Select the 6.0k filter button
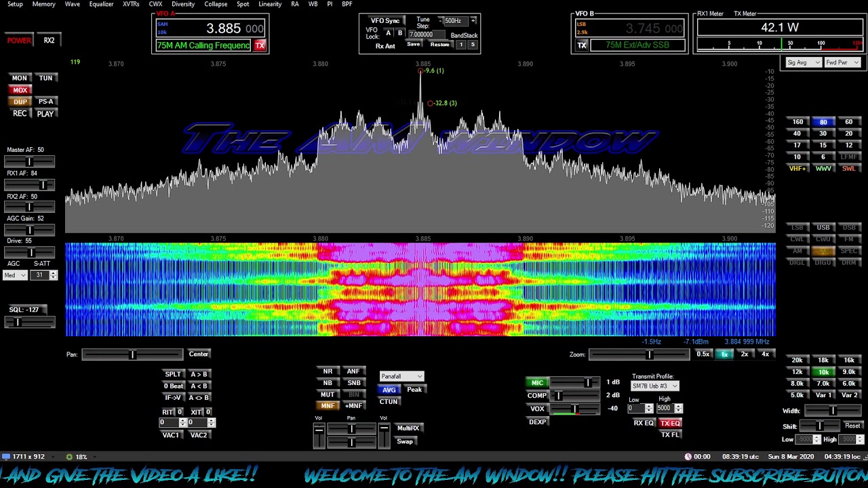This screenshot has width=868, height=488. [849, 384]
